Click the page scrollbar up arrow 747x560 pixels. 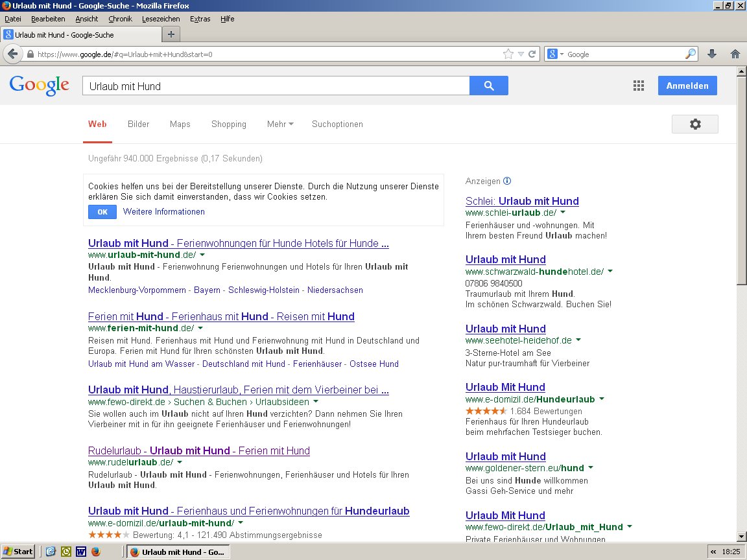click(x=742, y=72)
